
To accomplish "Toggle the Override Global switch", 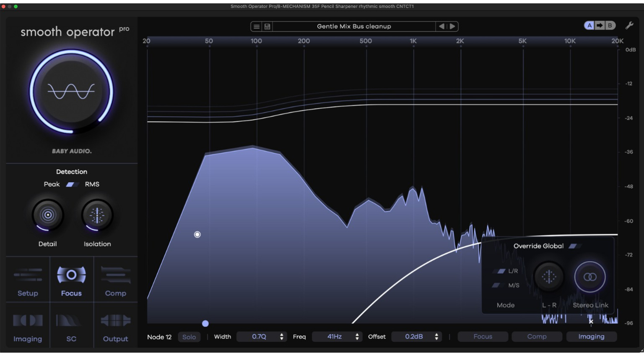I will 574,246.
